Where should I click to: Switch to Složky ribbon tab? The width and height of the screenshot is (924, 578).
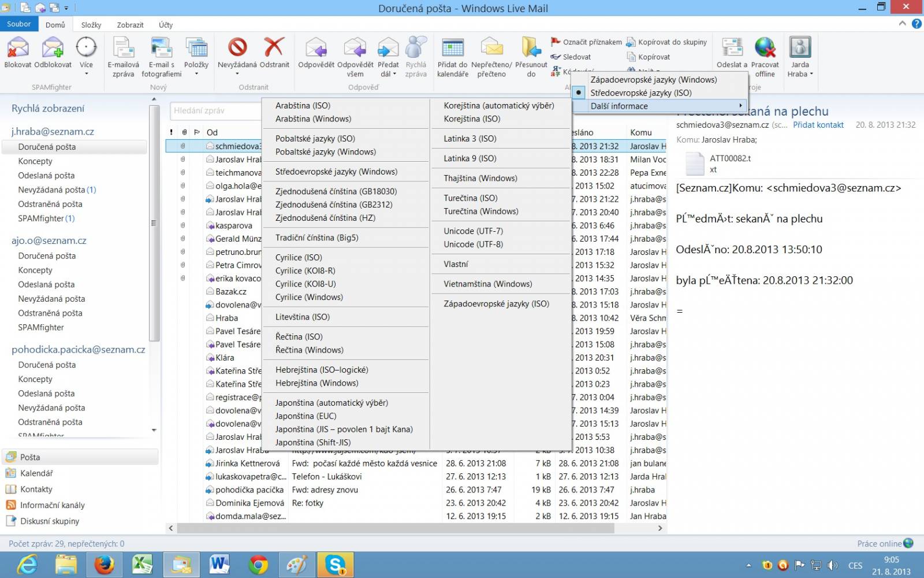pyautogui.click(x=91, y=25)
